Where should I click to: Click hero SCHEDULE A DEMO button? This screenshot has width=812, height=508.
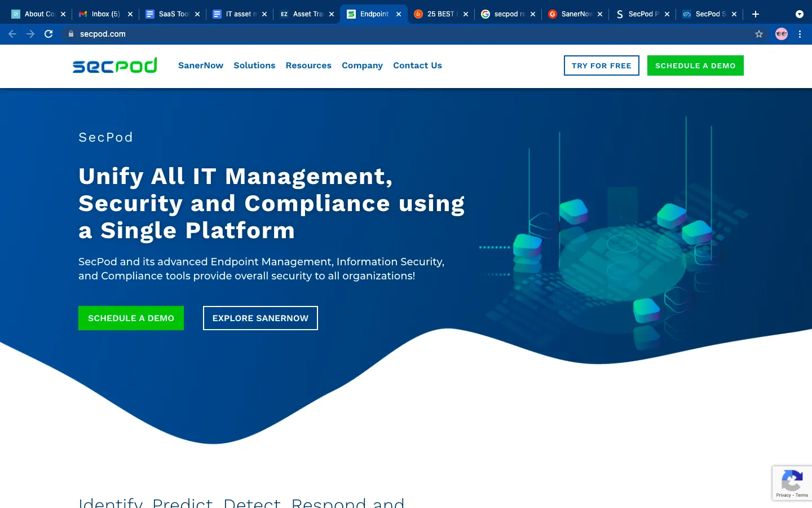pos(131,318)
